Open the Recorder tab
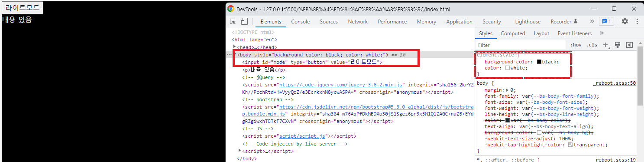 (564, 22)
